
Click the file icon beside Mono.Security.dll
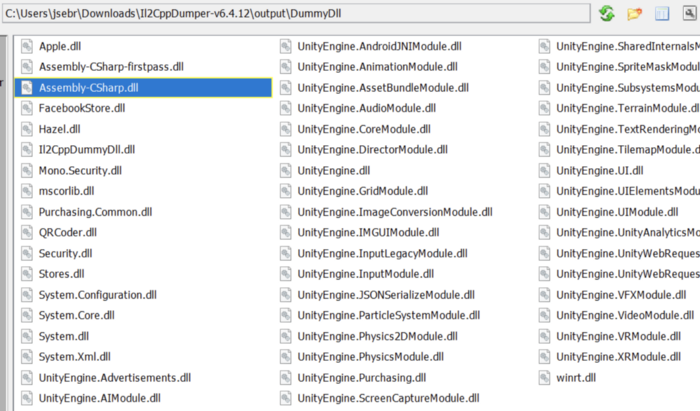27,170
